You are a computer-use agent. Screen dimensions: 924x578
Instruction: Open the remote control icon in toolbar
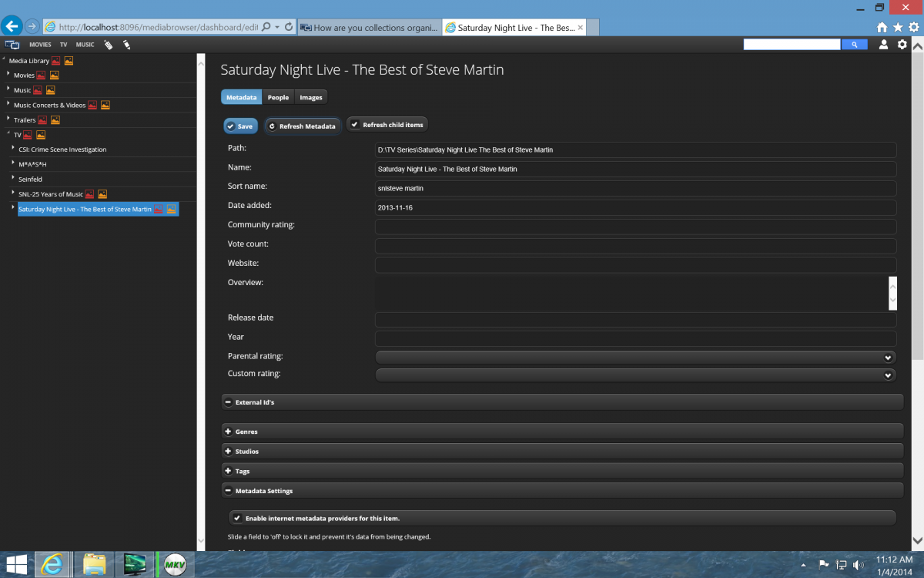108,45
